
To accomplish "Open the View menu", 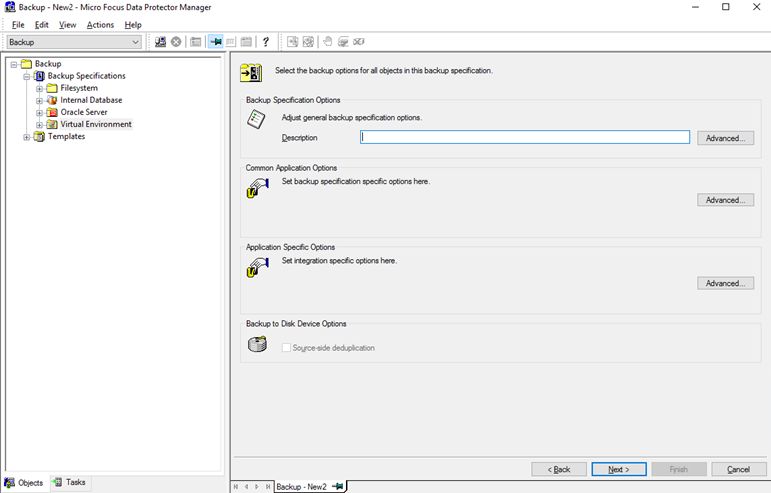I will point(68,25).
